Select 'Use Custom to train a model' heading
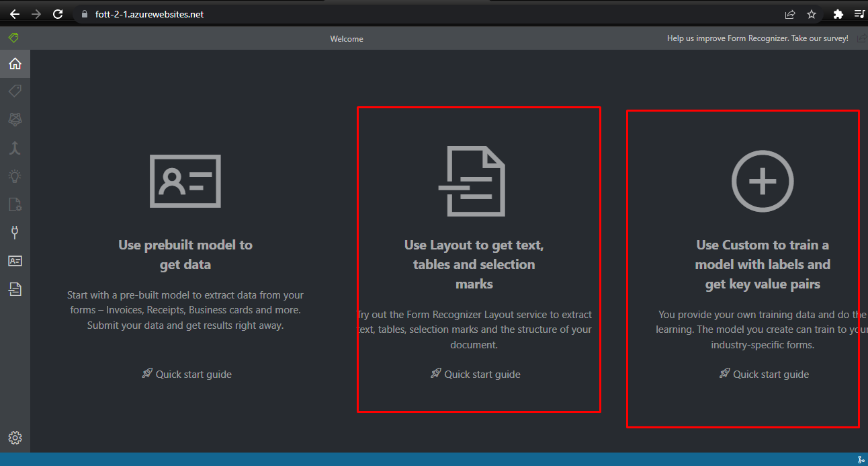Image resolution: width=868 pixels, height=466 pixels. [x=763, y=264]
